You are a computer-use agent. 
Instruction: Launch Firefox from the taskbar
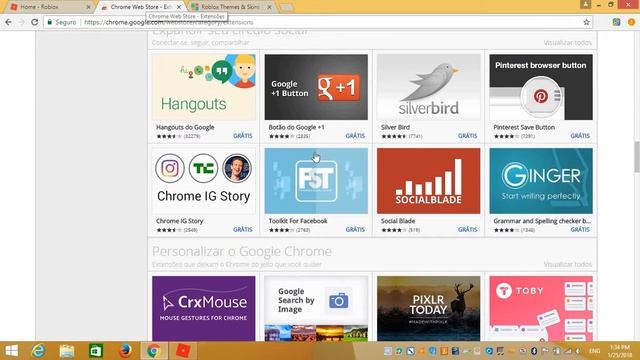coord(125,351)
